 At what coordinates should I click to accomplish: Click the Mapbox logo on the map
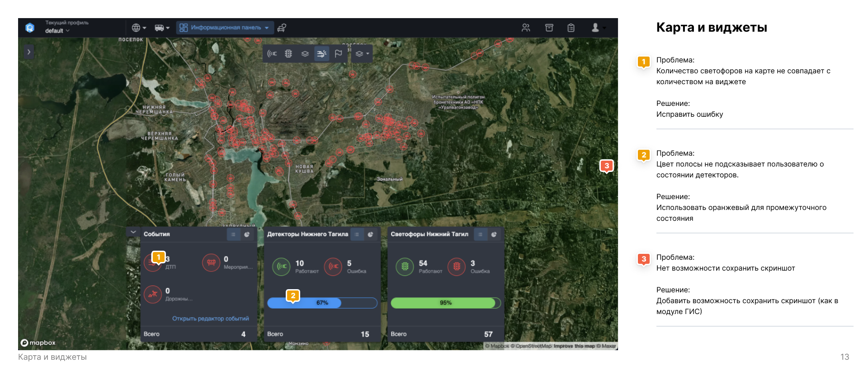click(x=38, y=343)
